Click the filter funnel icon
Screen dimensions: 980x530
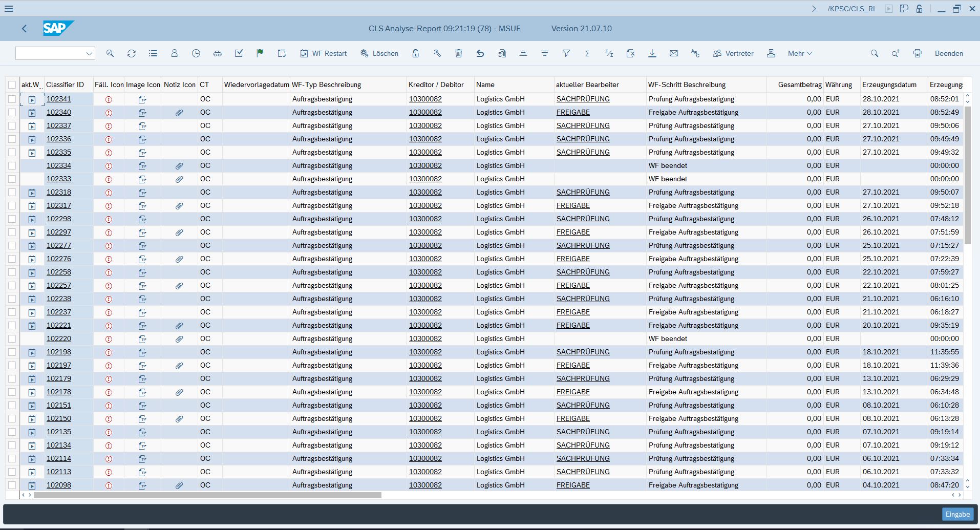pos(566,53)
